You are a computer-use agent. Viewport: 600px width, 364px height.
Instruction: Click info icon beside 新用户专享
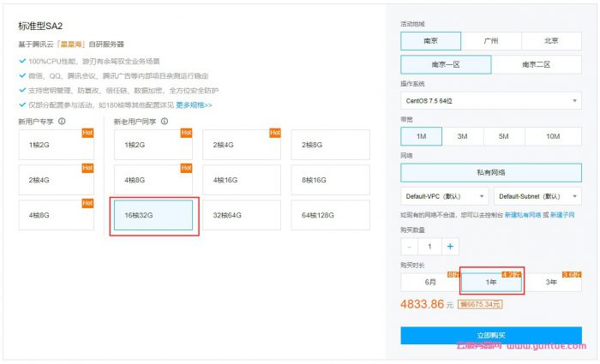coord(62,122)
